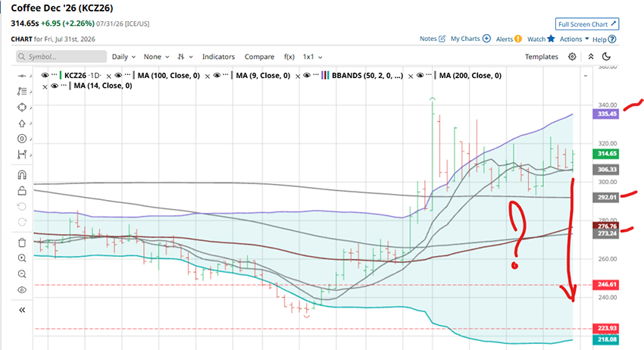The image size is (644, 350).
Task: Open the 1x1 grid layout dropdown
Action: coord(313,57)
